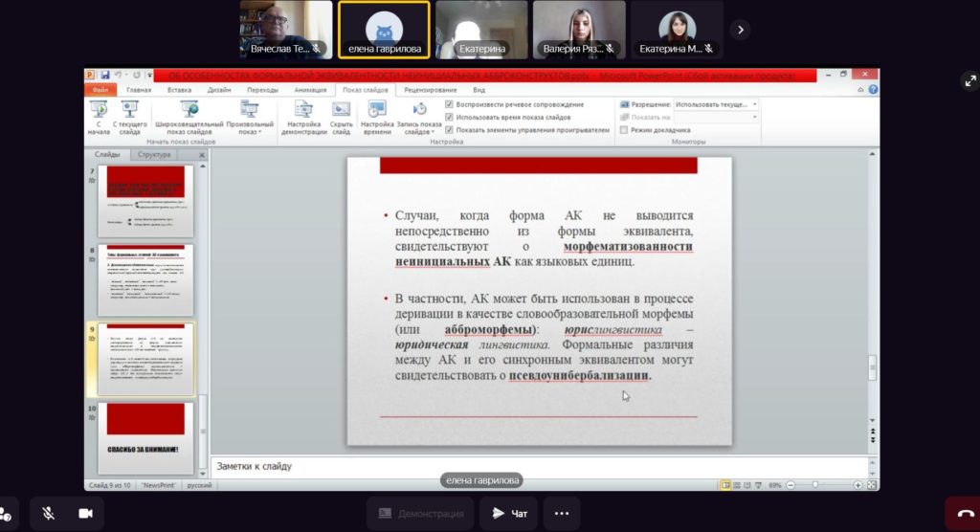Viewport: 980px width, 532px height.
Task: Show more participants with right chevron
Action: [x=741, y=30]
